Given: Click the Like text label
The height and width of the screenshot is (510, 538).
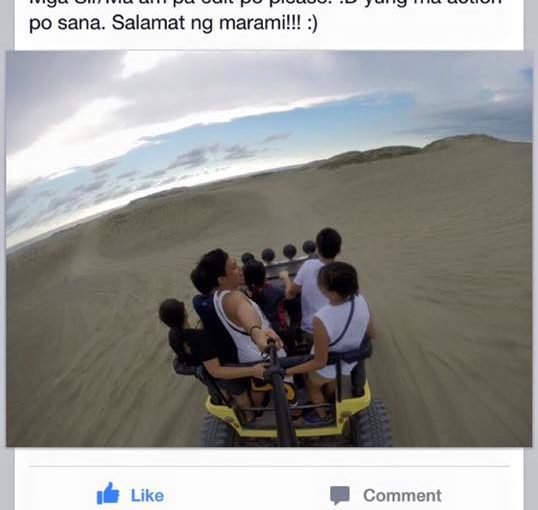Looking at the screenshot, I should (147, 495).
